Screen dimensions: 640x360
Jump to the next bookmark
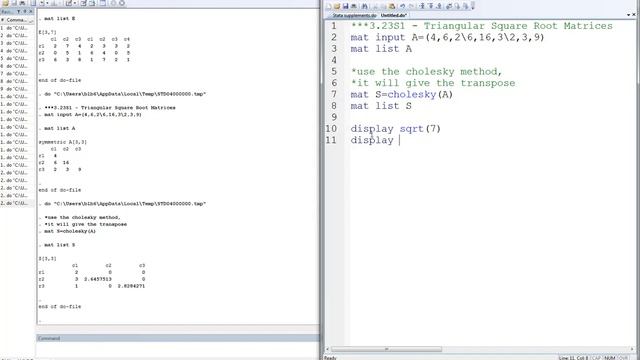click(x=439, y=6)
